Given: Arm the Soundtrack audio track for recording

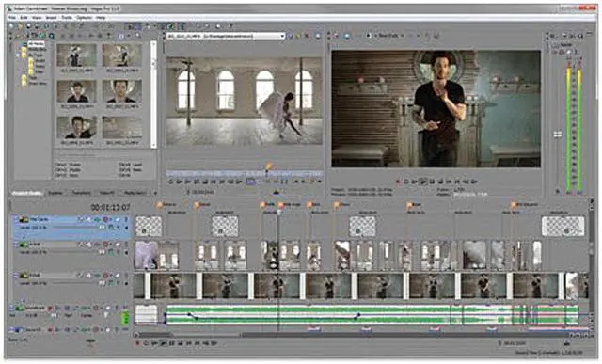Looking at the screenshot, I should click(50, 308).
